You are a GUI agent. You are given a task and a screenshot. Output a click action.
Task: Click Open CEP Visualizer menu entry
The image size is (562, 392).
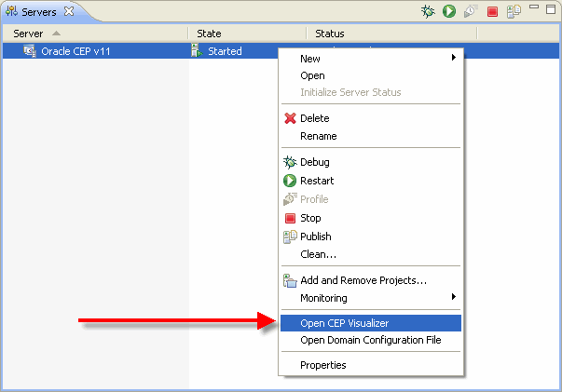pyautogui.click(x=371, y=323)
